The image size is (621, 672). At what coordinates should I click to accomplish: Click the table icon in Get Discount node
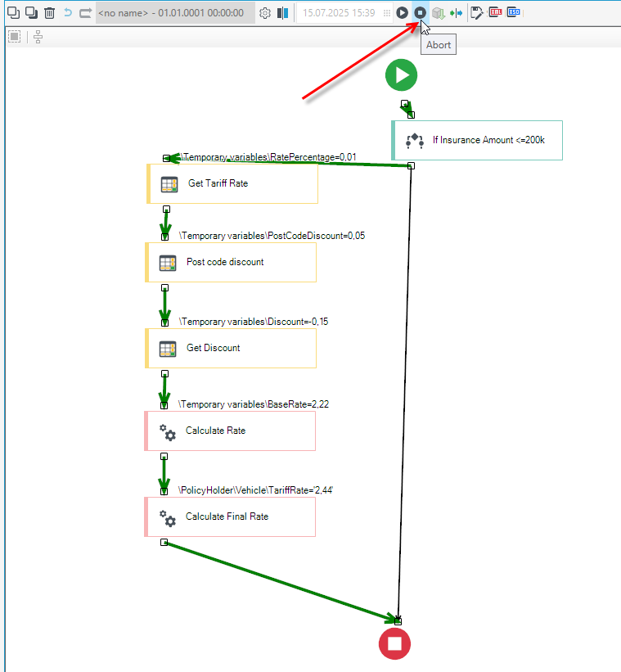(x=168, y=349)
